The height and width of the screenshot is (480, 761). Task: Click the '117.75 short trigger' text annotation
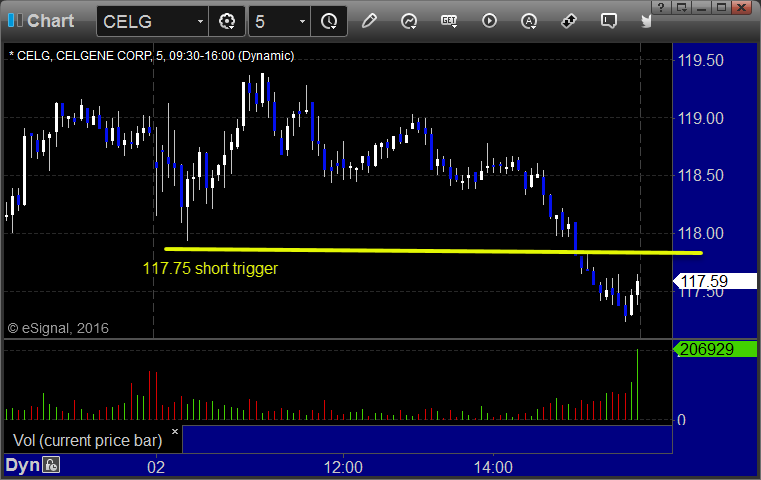point(210,268)
